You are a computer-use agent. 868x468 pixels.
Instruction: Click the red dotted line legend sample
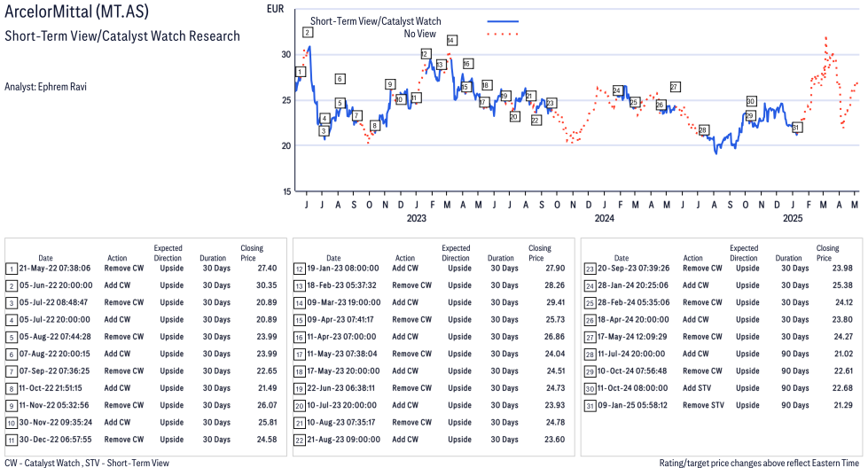tap(503, 35)
